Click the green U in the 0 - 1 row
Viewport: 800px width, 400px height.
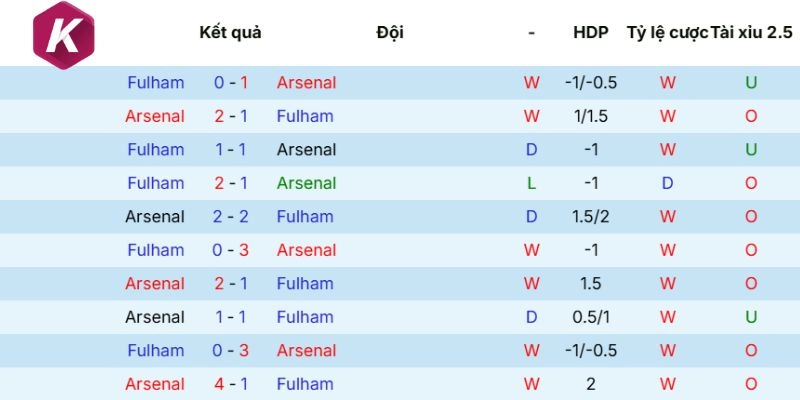[x=750, y=83]
